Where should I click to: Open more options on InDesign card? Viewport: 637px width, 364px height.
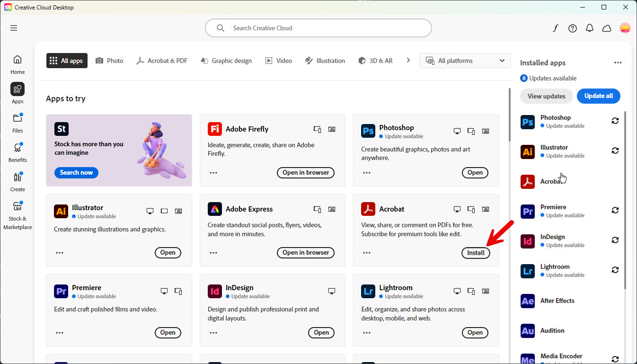pyautogui.click(x=213, y=333)
